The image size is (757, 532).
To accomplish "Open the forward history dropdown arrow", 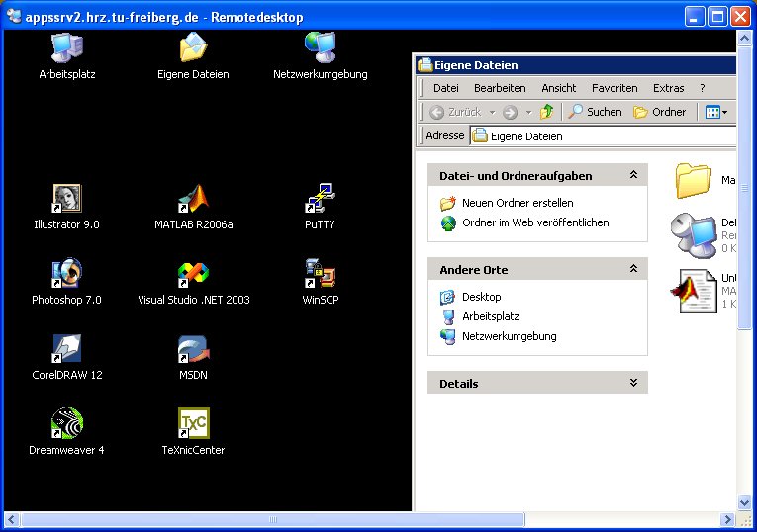I will [528, 113].
